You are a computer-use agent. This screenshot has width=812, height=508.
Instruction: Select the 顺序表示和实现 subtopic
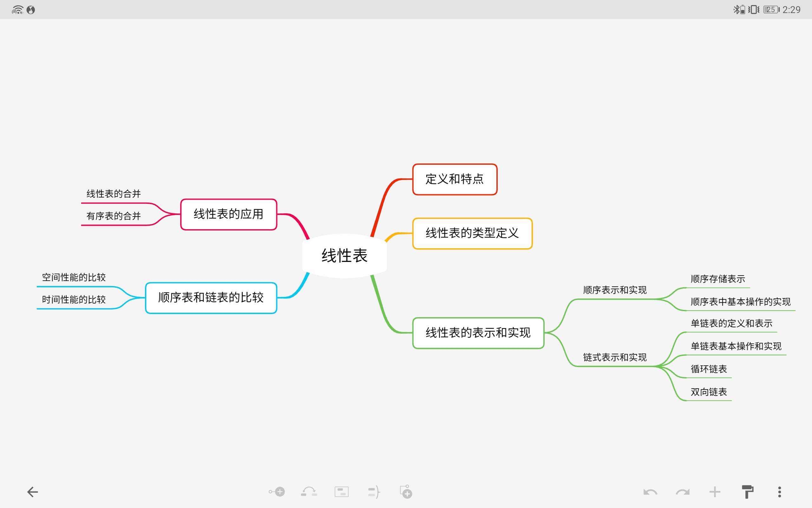pos(615,290)
